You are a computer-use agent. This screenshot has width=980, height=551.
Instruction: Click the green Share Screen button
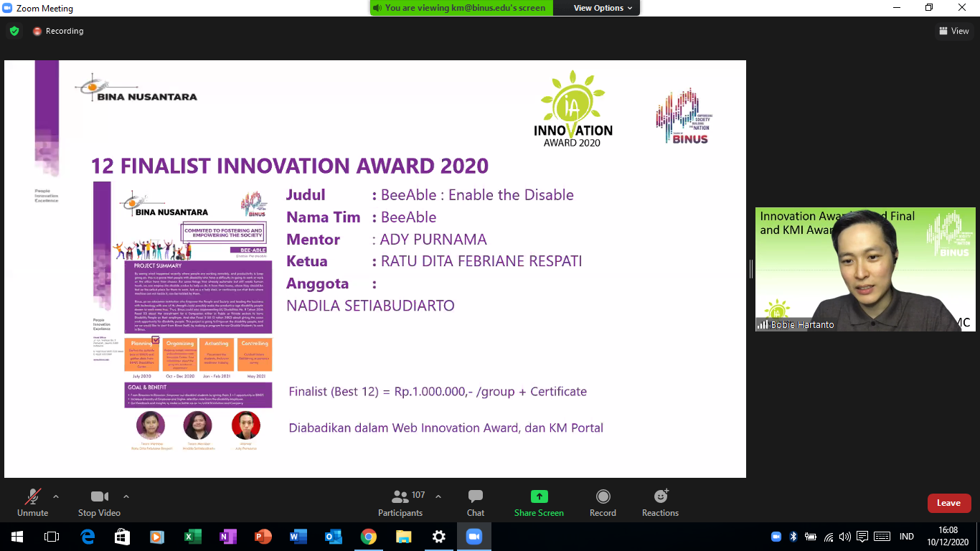pyautogui.click(x=539, y=502)
